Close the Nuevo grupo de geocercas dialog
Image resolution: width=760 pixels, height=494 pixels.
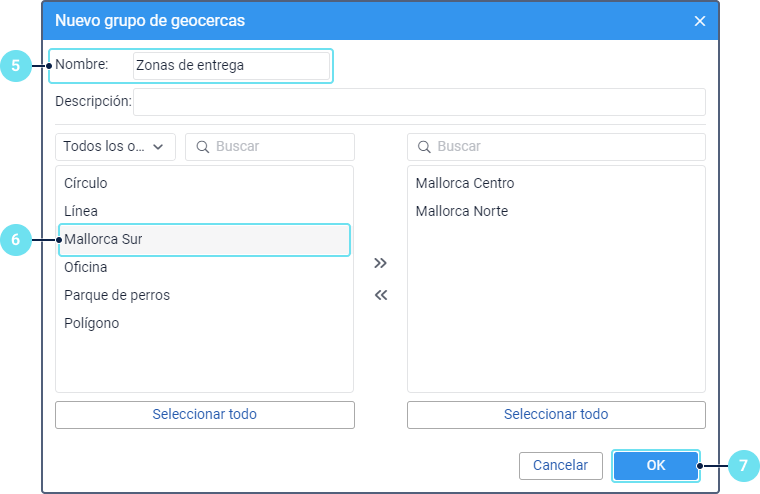coord(700,21)
